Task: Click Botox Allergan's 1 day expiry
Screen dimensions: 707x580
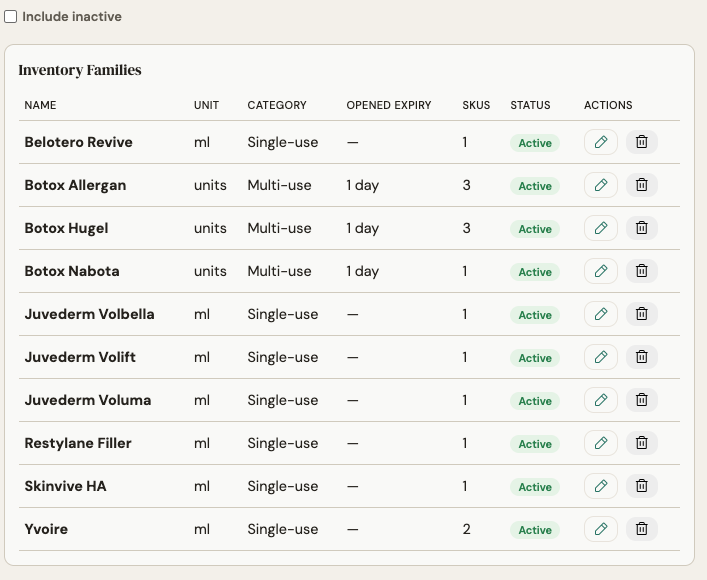Action: [363, 185]
